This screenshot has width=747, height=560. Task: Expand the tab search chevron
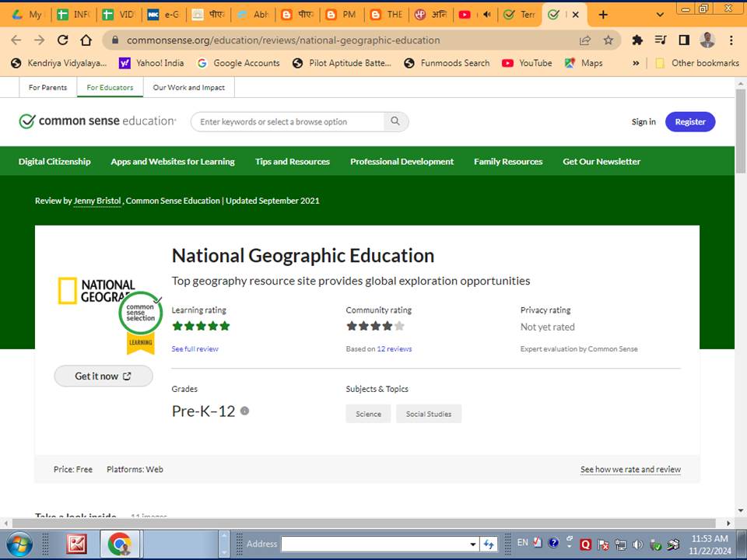click(x=660, y=14)
